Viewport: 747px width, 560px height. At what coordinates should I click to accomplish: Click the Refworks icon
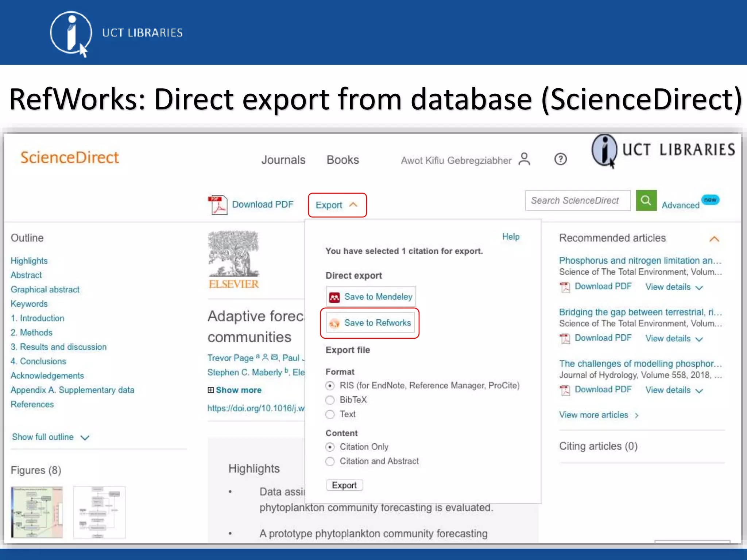click(334, 323)
